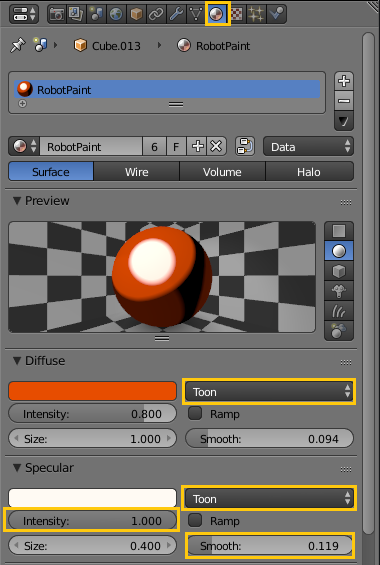This screenshot has width=380, height=565.
Task: Click the material user count 6
Action: tap(154, 146)
